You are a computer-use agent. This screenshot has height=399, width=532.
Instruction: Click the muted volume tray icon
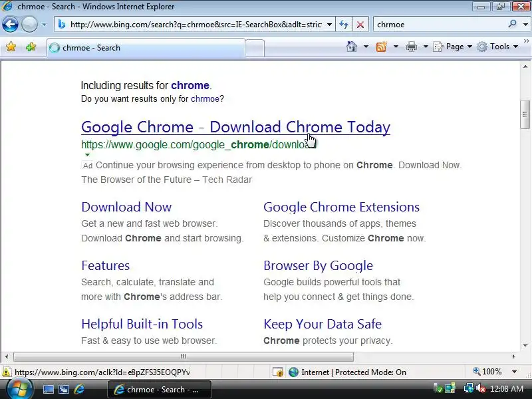[481, 388]
